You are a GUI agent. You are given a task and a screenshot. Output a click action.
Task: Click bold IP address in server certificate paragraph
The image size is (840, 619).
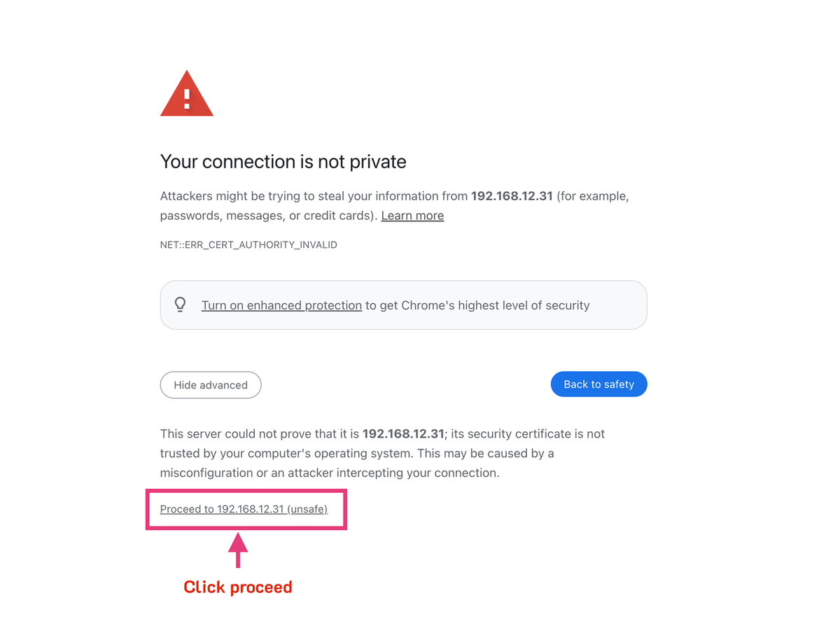point(403,434)
